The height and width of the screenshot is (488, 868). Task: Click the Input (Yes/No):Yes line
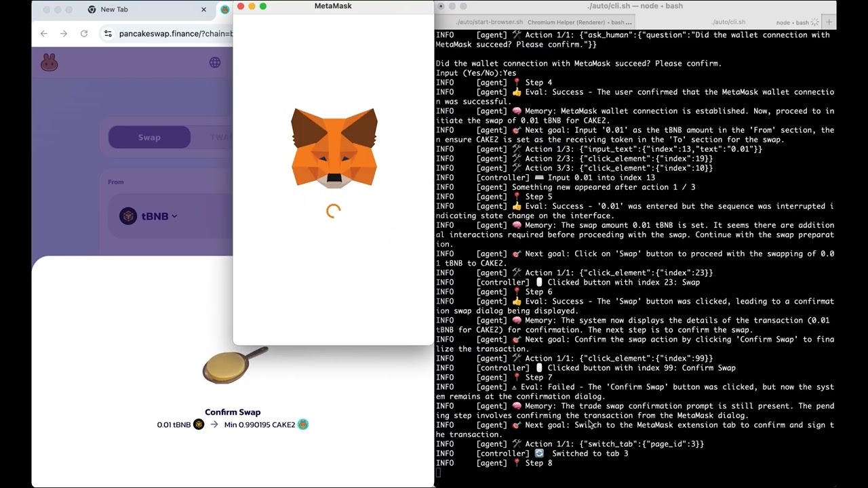pyautogui.click(x=476, y=73)
